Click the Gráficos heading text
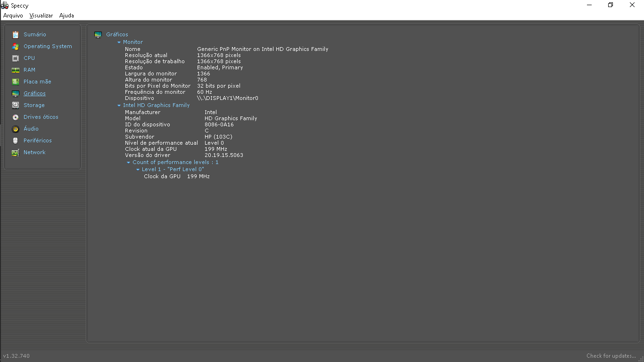The image size is (644, 362). click(x=117, y=34)
